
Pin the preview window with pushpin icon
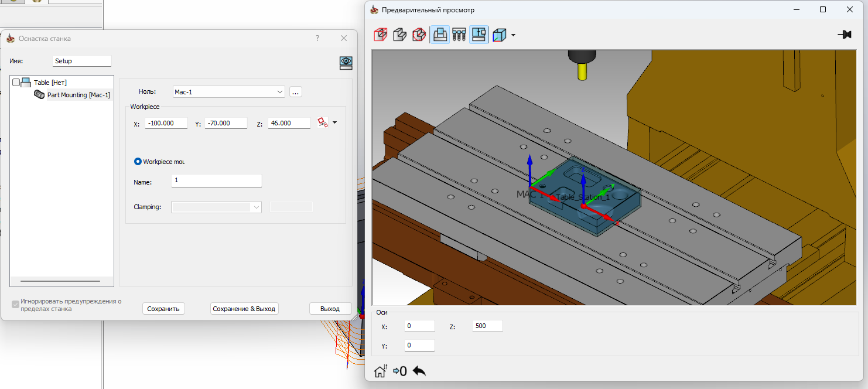point(844,35)
